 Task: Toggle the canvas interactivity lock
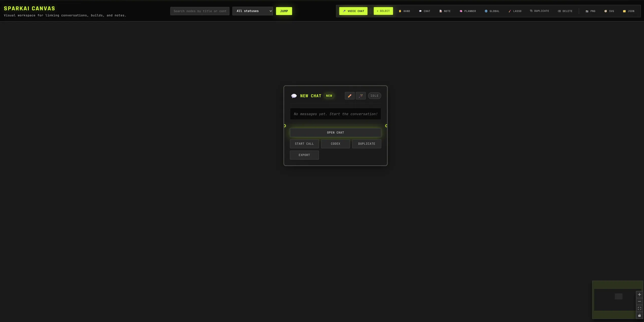(639, 315)
